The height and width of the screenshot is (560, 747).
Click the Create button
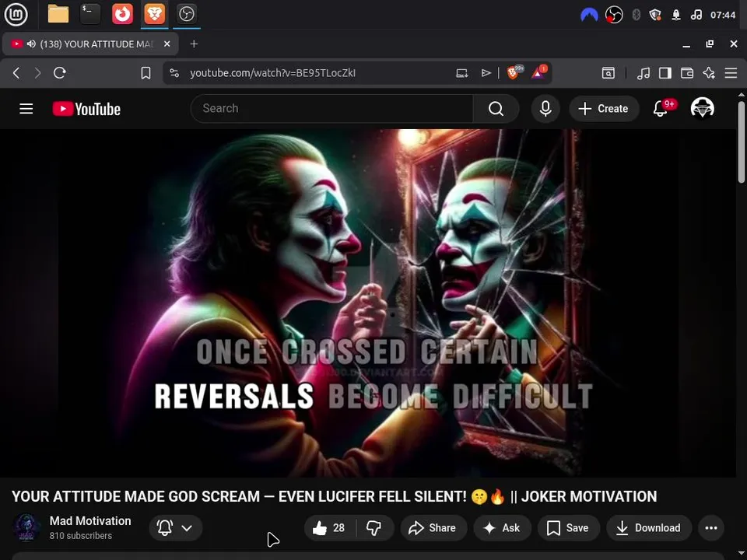(x=604, y=109)
